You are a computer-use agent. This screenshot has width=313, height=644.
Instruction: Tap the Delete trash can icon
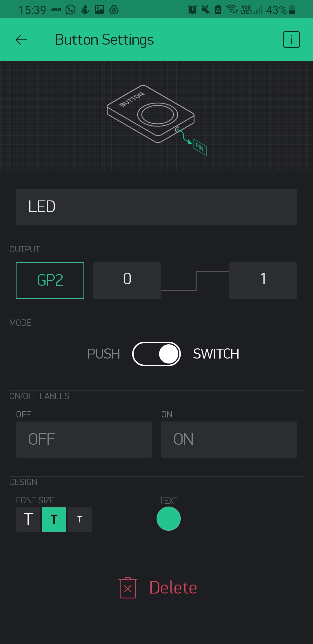[x=128, y=588]
